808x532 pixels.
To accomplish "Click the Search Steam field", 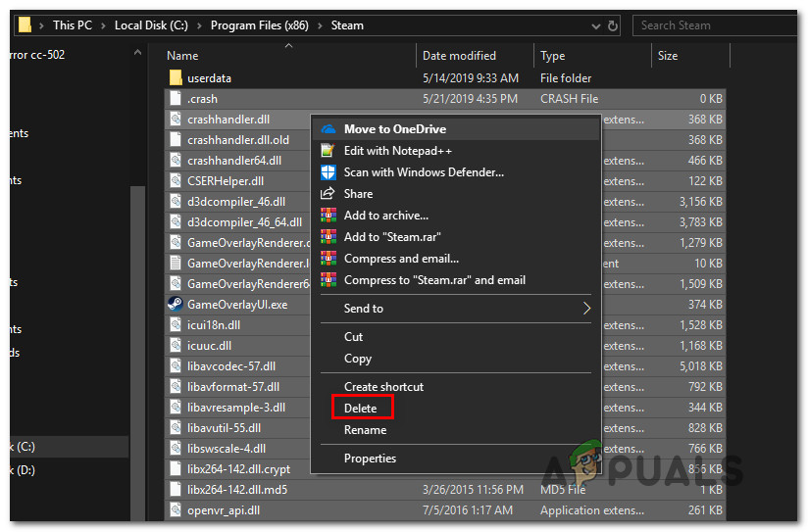I will (x=715, y=25).
